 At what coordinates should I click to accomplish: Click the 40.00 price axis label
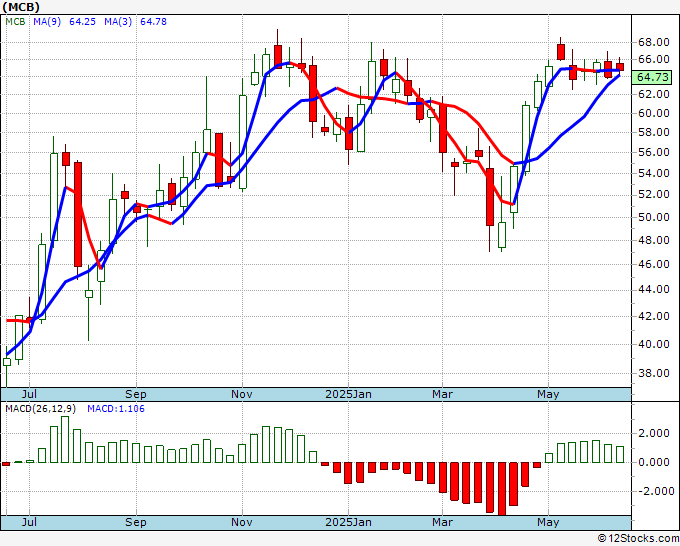tap(653, 344)
